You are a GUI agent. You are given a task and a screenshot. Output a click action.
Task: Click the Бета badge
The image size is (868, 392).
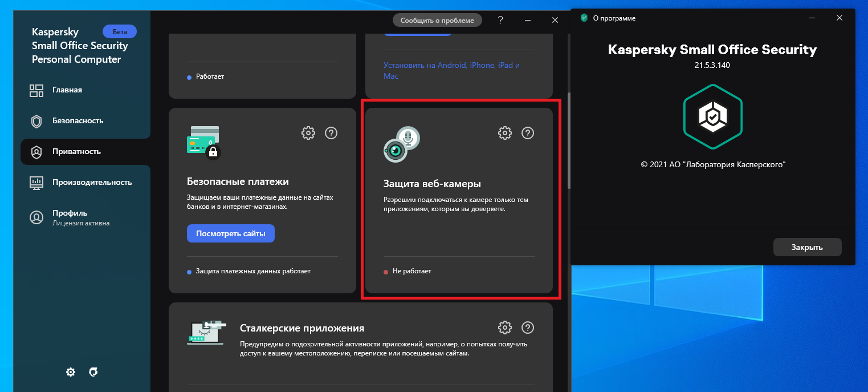click(x=120, y=31)
